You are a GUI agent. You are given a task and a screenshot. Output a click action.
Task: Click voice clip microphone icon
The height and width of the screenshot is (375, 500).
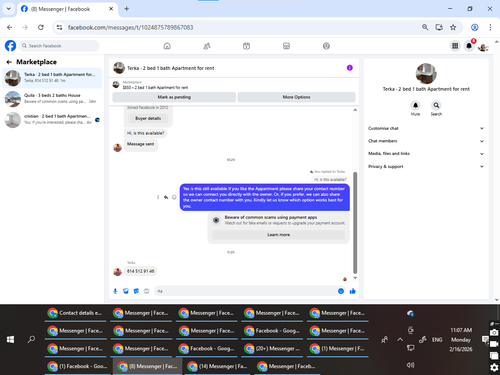click(115, 291)
